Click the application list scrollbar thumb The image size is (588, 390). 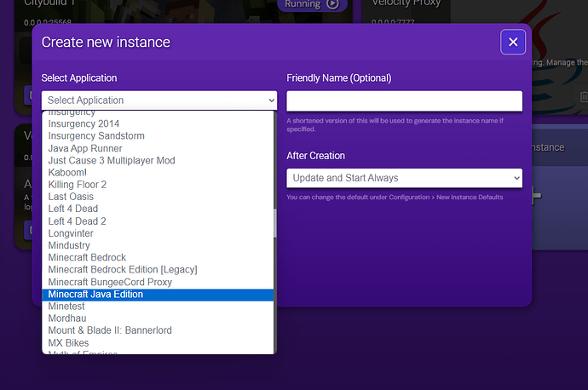tap(275, 223)
